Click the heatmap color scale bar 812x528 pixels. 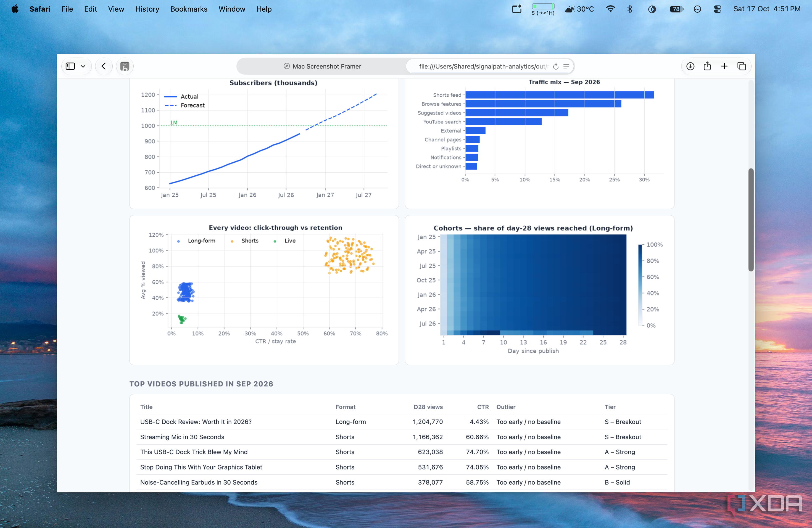click(640, 285)
